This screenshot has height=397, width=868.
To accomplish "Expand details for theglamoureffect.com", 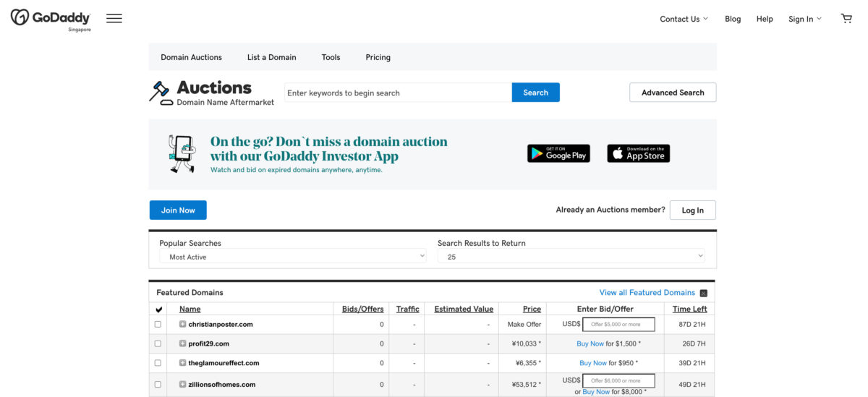I will click(x=183, y=363).
